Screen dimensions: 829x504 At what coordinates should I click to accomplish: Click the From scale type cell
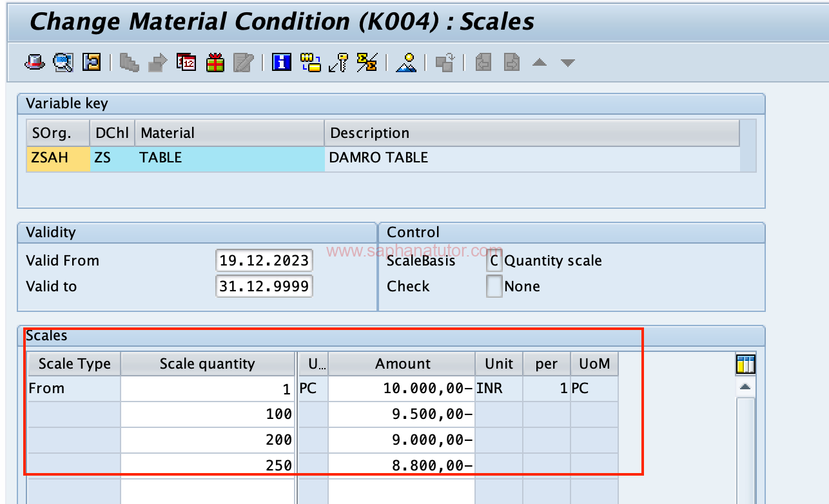(x=74, y=389)
